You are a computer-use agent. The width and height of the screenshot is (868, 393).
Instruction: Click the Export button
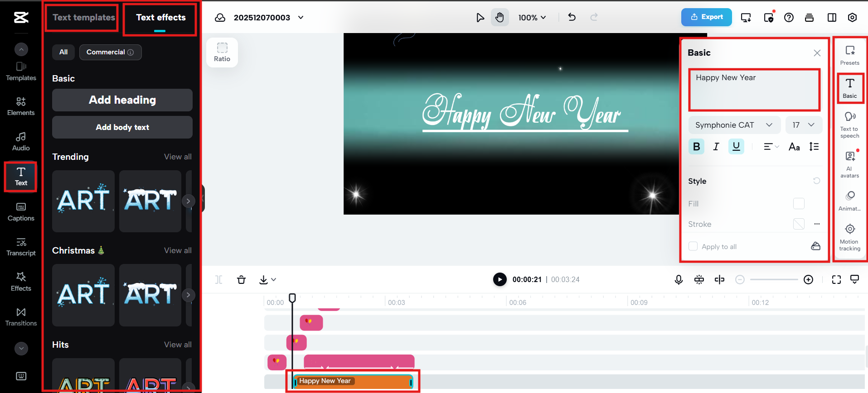coord(706,17)
